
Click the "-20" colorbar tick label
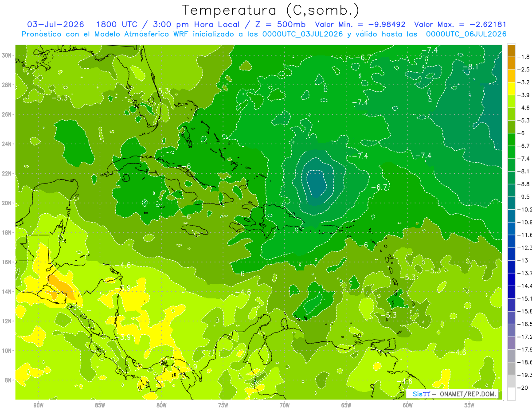(523, 388)
